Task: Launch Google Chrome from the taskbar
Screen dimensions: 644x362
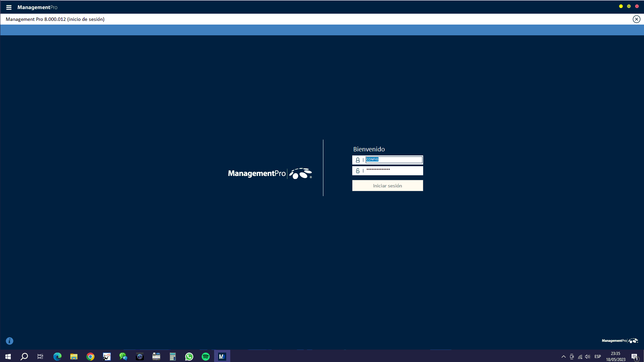Action: click(90, 357)
